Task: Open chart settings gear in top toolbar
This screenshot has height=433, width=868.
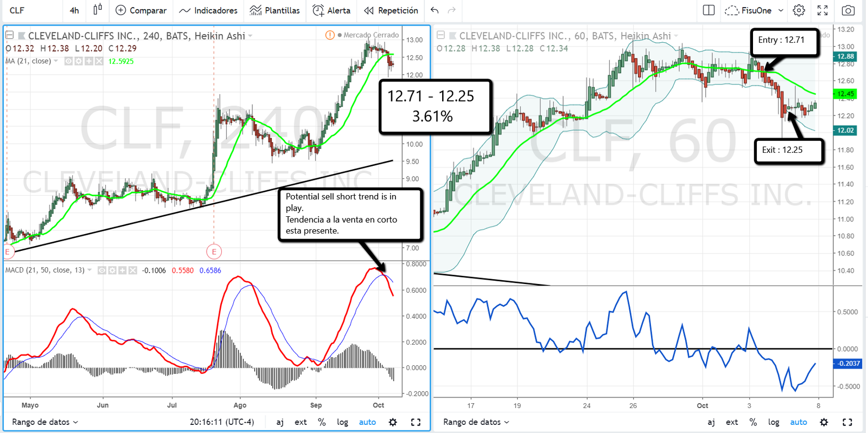Action: (799, 10)
